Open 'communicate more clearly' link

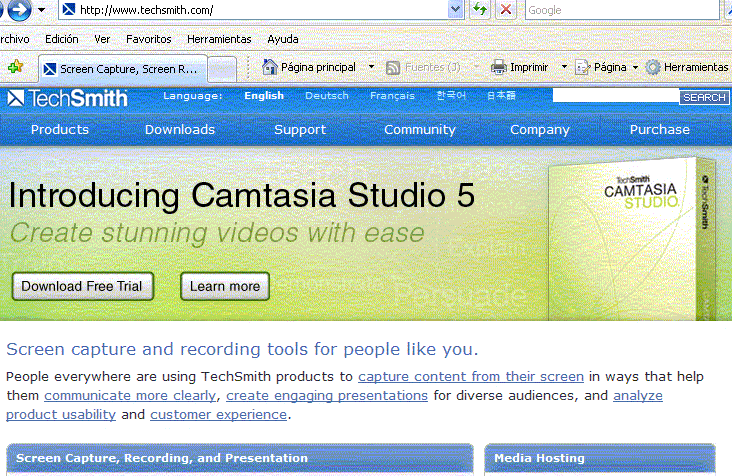130,396
